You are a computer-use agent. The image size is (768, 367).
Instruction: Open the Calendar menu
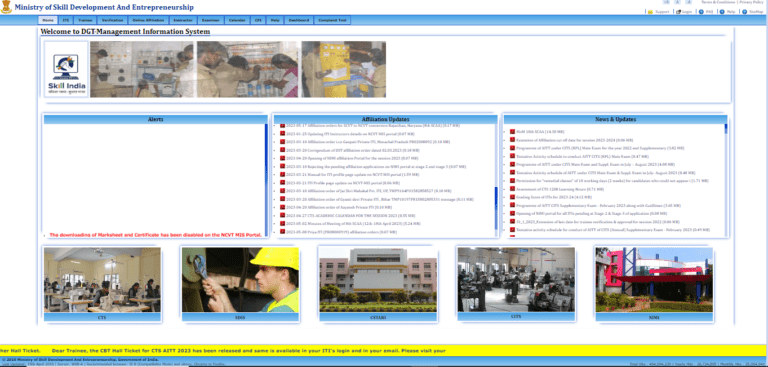click(x=238, y=21)
